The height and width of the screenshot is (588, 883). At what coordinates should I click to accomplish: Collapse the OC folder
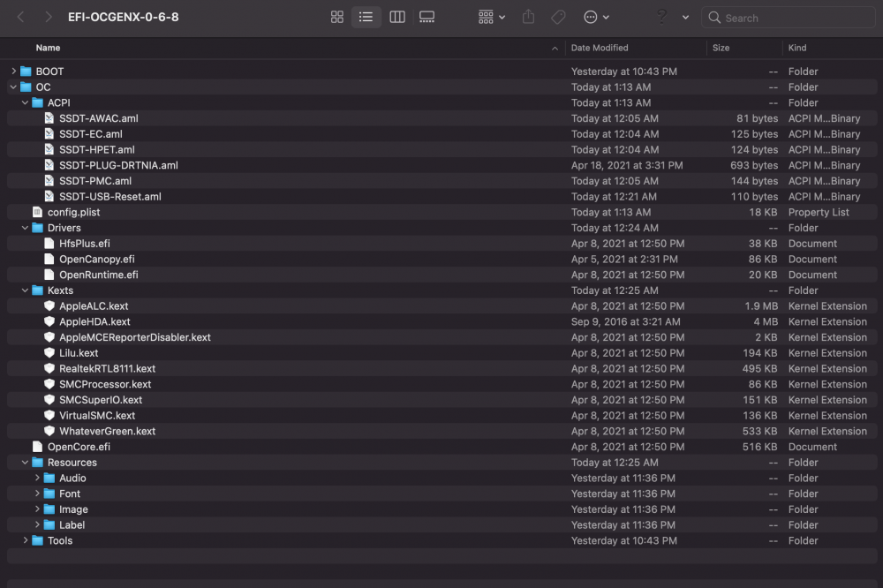[x=13, y=87]
